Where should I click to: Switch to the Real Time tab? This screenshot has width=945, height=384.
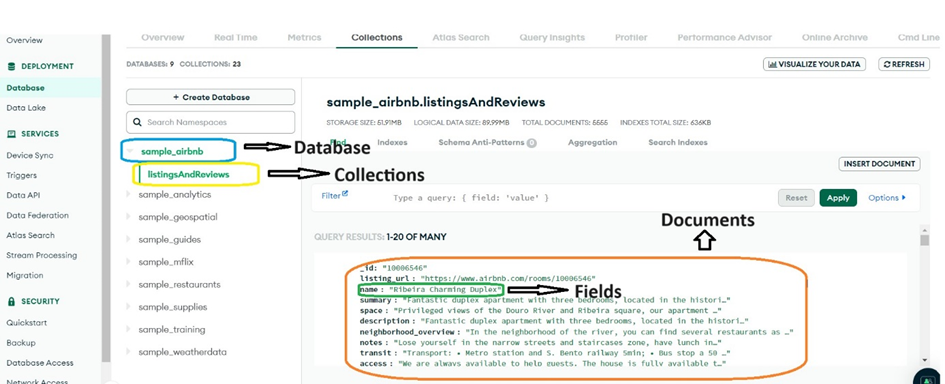tap(236, 37)
